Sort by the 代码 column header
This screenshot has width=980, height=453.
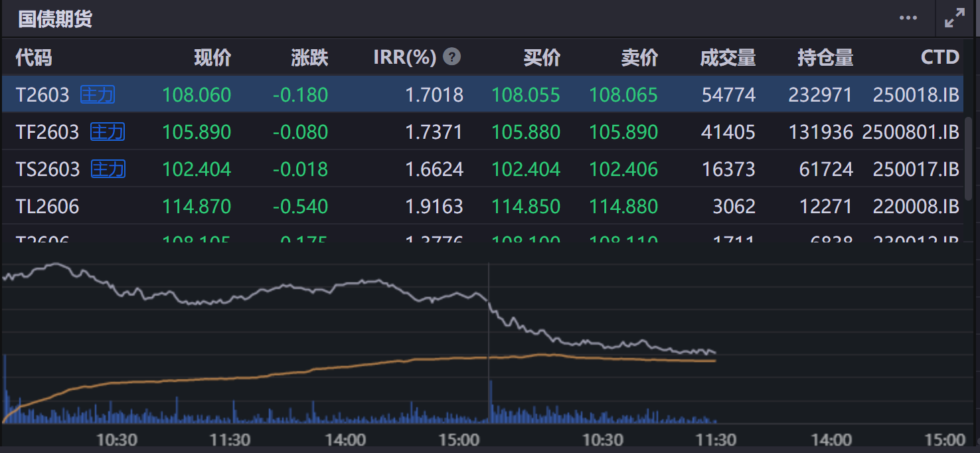click(x=34, y=58)
